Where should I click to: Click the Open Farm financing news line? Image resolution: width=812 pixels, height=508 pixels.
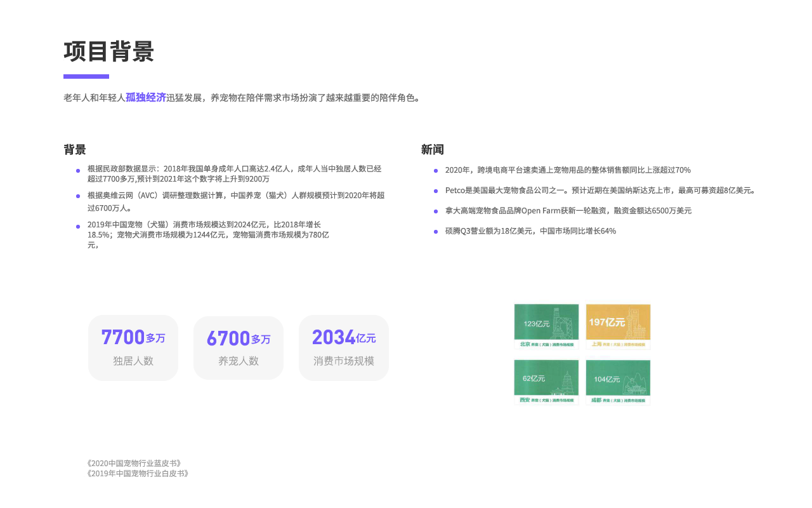click(x=568, y=211)
